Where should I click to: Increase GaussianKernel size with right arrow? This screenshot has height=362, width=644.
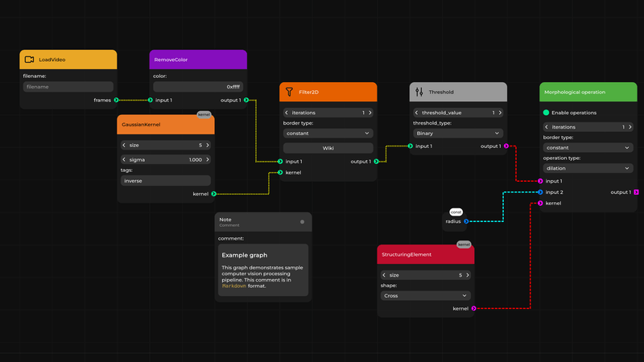tap(208, 146)
